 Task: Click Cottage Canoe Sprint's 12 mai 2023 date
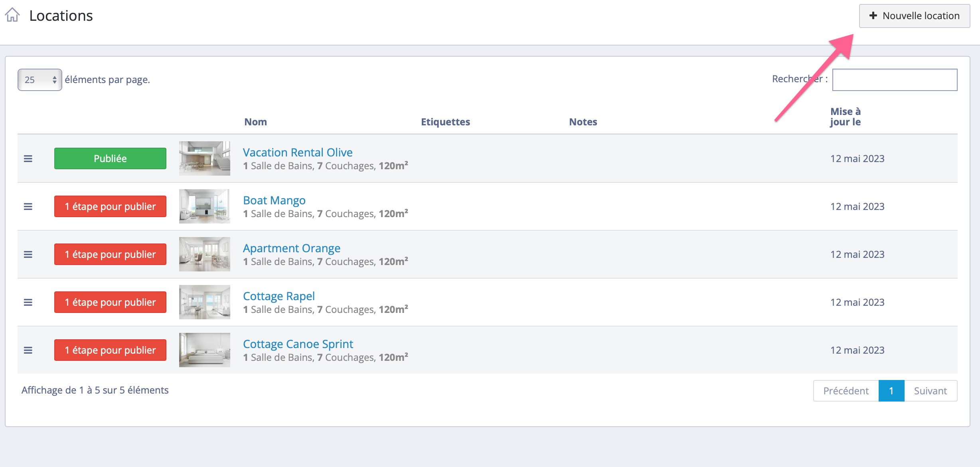coord(857,350)
